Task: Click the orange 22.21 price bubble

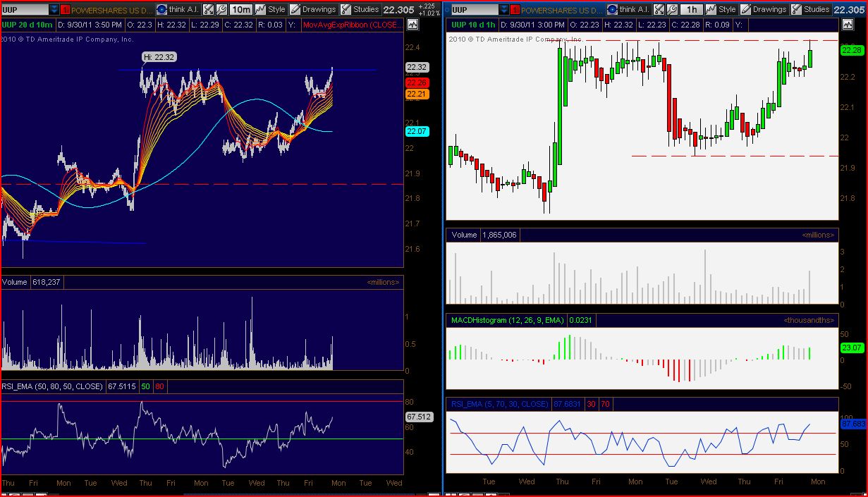Action: click(x=416, y=93)
